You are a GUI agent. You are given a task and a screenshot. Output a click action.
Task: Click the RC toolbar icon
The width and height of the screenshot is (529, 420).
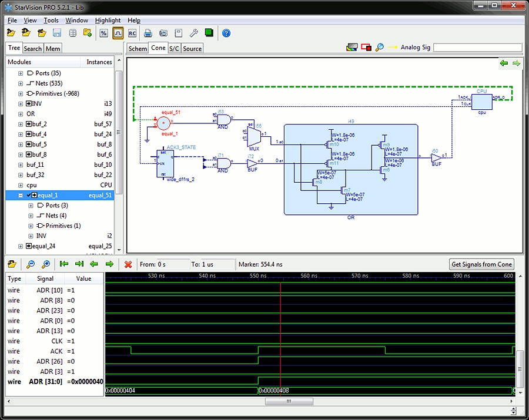tap(132, 33)
